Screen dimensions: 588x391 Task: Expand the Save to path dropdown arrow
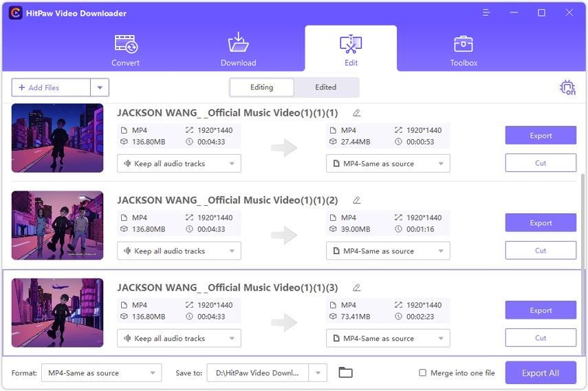pos(318,373)
